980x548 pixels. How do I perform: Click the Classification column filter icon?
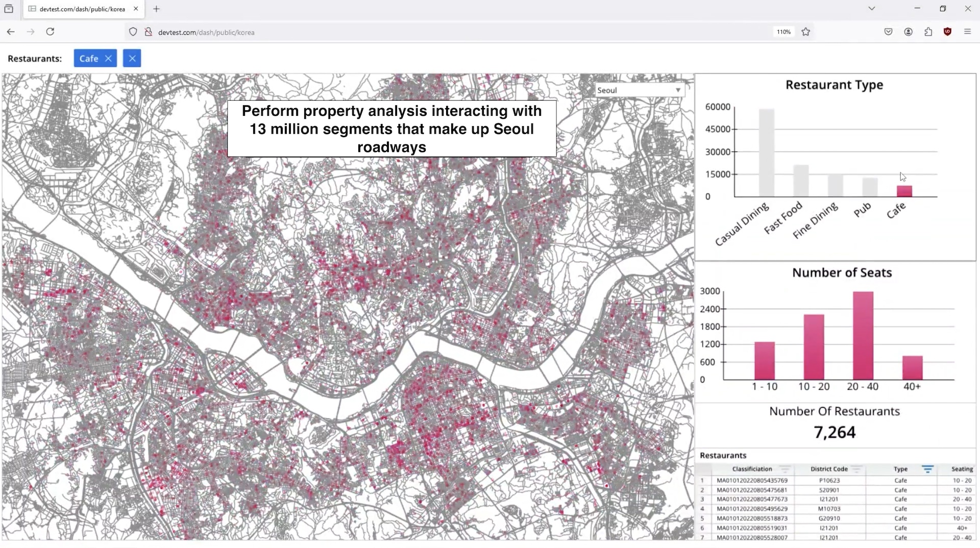[x=785, y=469]
